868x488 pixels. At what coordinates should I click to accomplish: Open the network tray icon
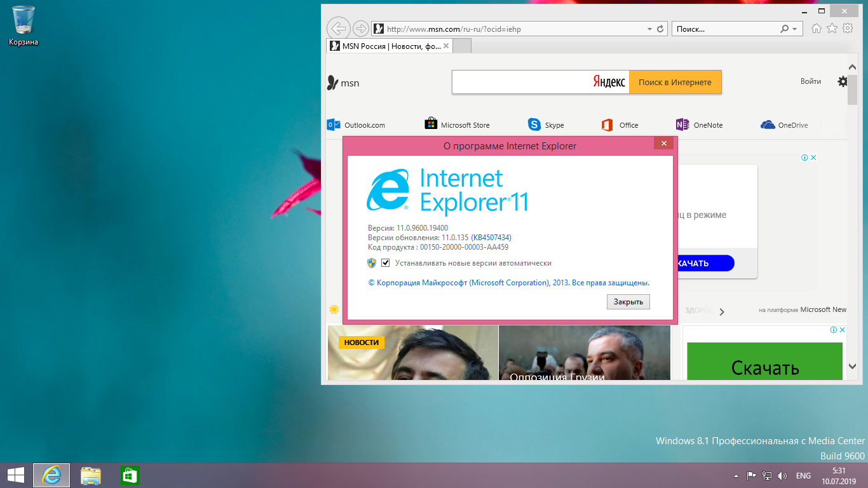point(767,475)
